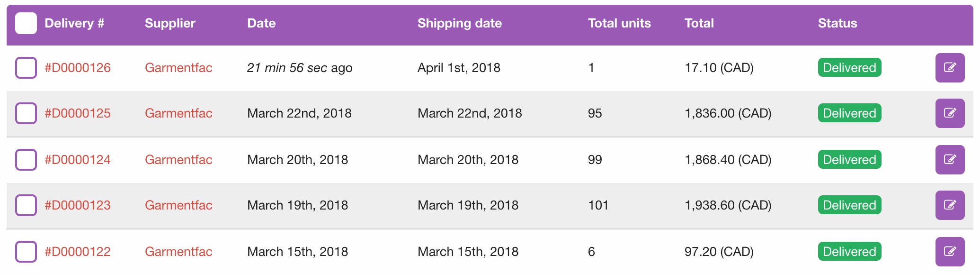Click edit icon for delivery #D0000126

(x=950, y=68)
